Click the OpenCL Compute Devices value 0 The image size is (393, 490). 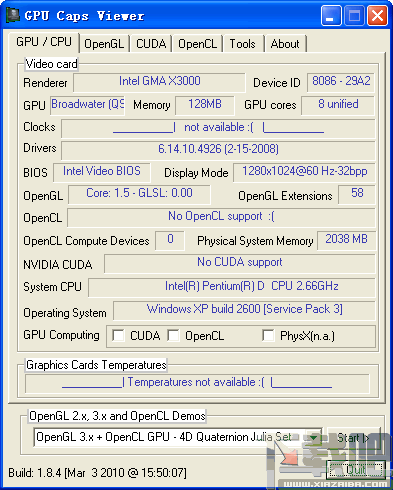point(170,240)
